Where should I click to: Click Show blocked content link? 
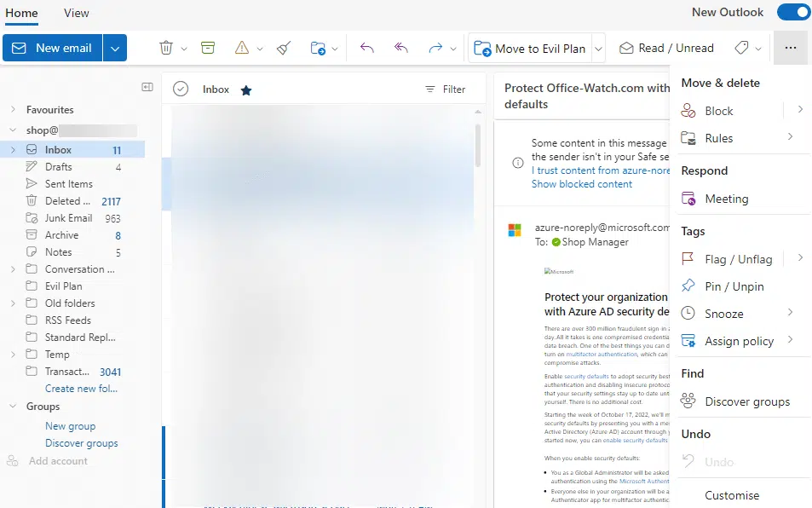tap(582, 184)
